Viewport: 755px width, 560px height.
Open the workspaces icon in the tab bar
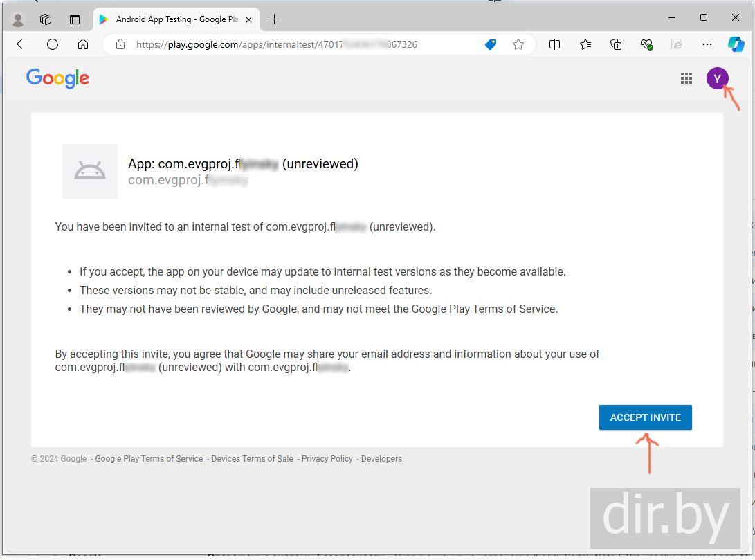click(46, 19)
